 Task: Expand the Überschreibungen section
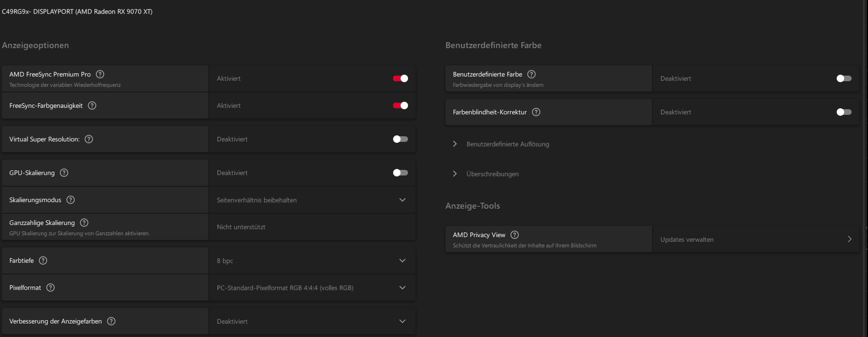[492, 174]
